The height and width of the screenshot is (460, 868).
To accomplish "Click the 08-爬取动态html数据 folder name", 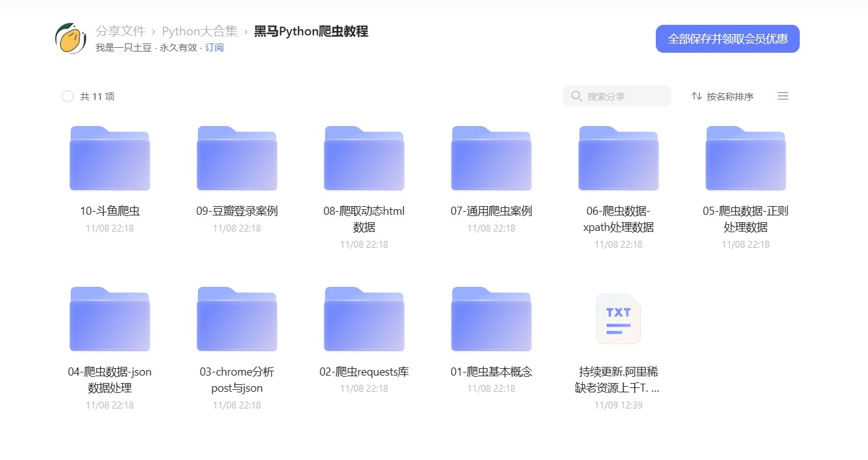I will point(364,219).
